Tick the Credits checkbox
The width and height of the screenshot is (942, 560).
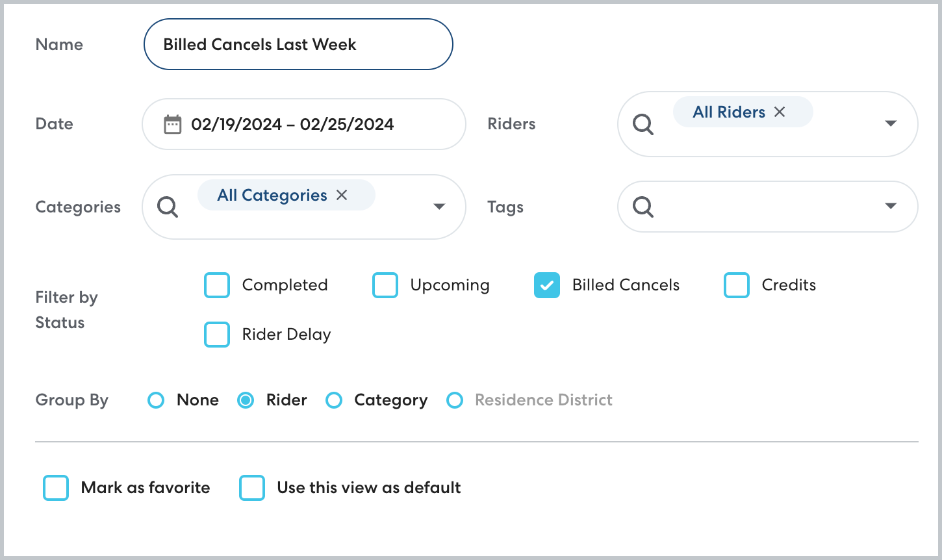(x=737, y=285)
